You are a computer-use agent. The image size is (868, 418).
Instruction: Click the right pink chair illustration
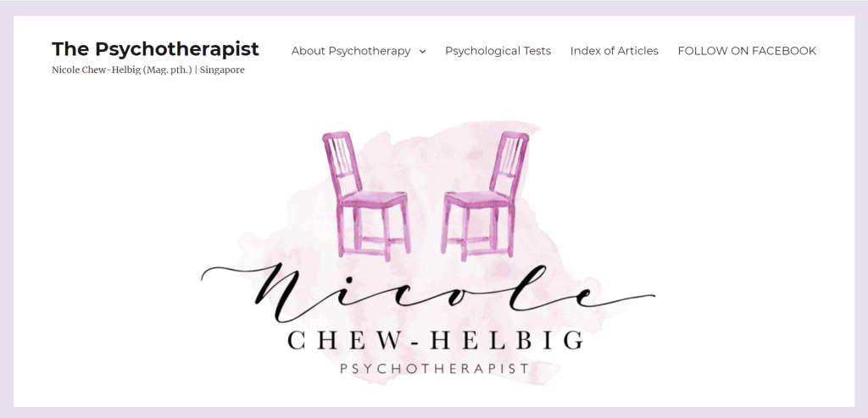coord(486,196)
